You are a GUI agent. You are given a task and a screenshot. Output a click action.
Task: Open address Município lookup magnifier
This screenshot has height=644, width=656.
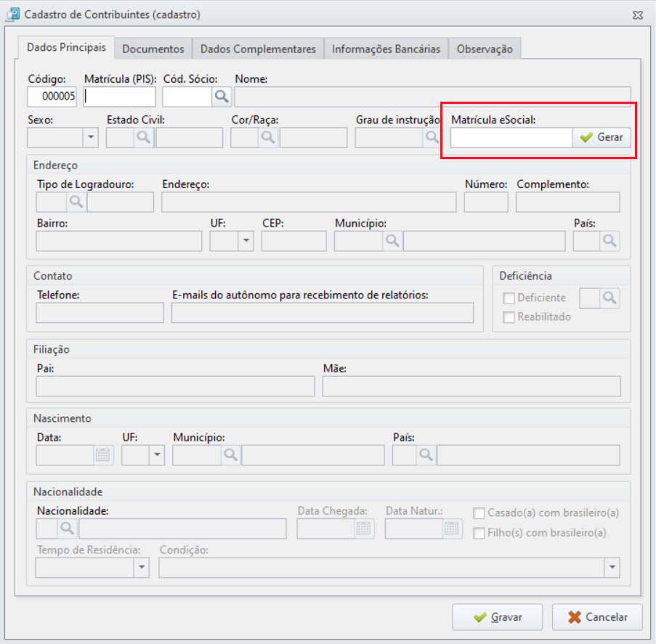pos(392,241)
